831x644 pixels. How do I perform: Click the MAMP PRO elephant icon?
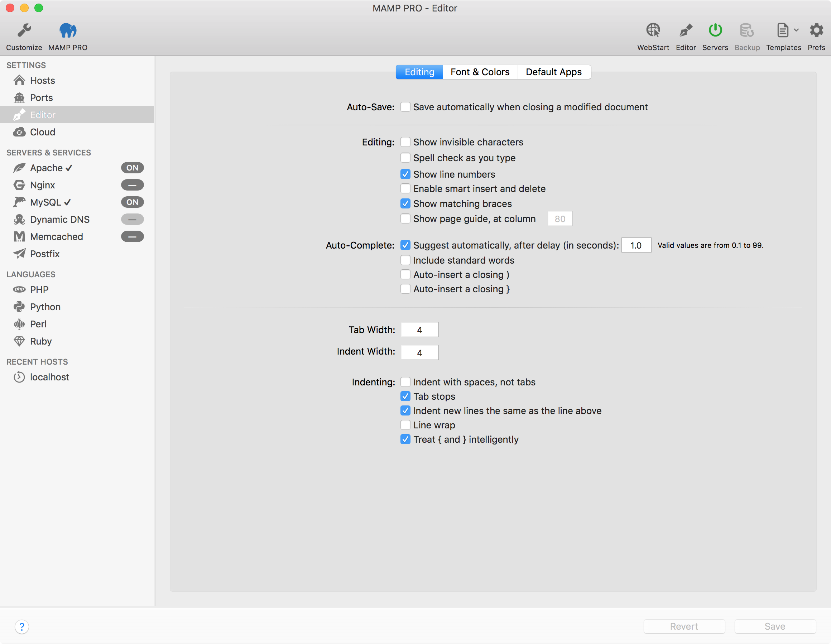click(x=68, y=31)
